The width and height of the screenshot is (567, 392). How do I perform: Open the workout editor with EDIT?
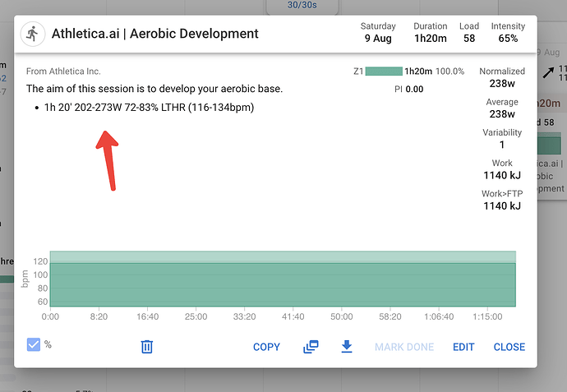pos(463,347)
